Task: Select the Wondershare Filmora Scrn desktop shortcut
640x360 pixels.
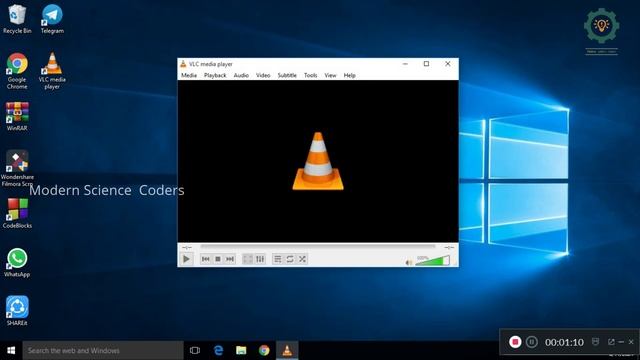Action: click(x=17, y=168)
